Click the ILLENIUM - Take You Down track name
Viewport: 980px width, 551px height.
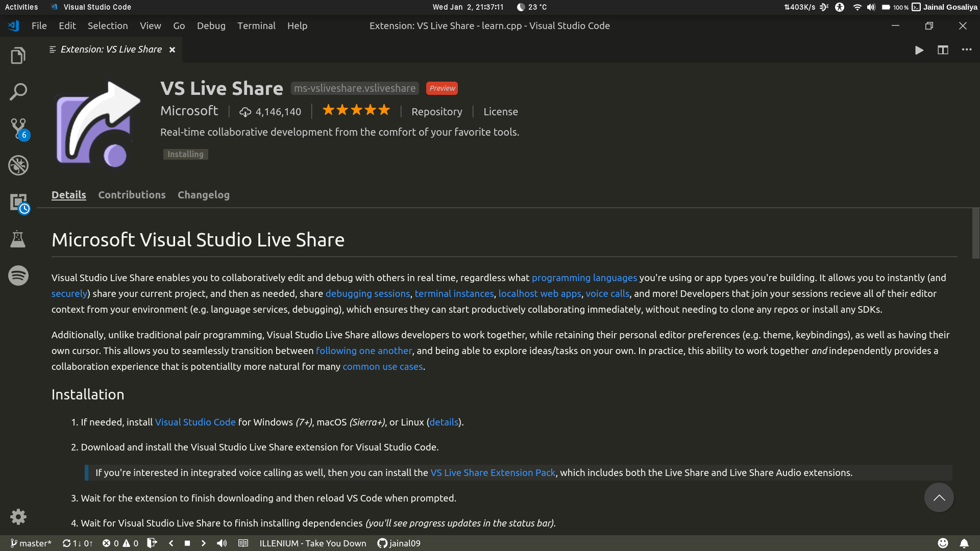click(313, 543)
